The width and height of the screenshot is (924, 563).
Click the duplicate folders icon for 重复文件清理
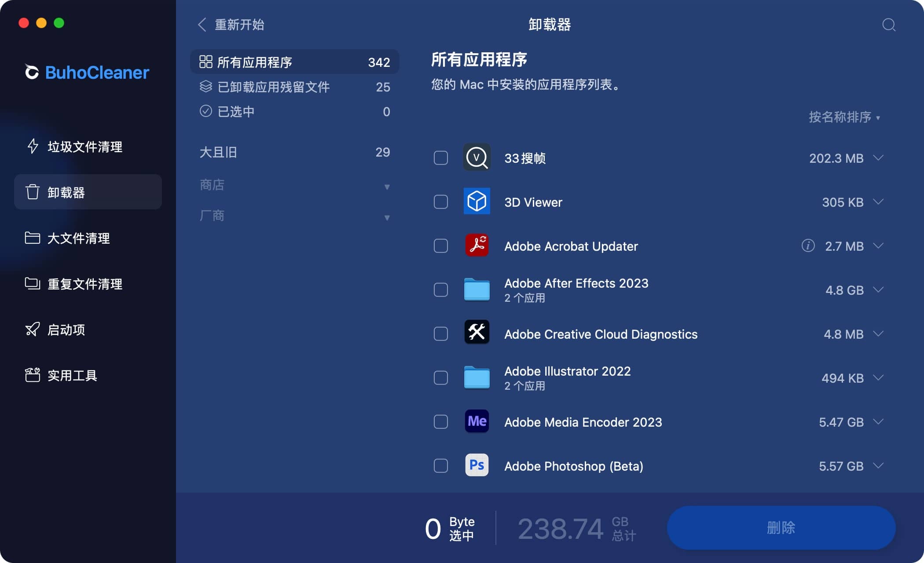[33, 284]
